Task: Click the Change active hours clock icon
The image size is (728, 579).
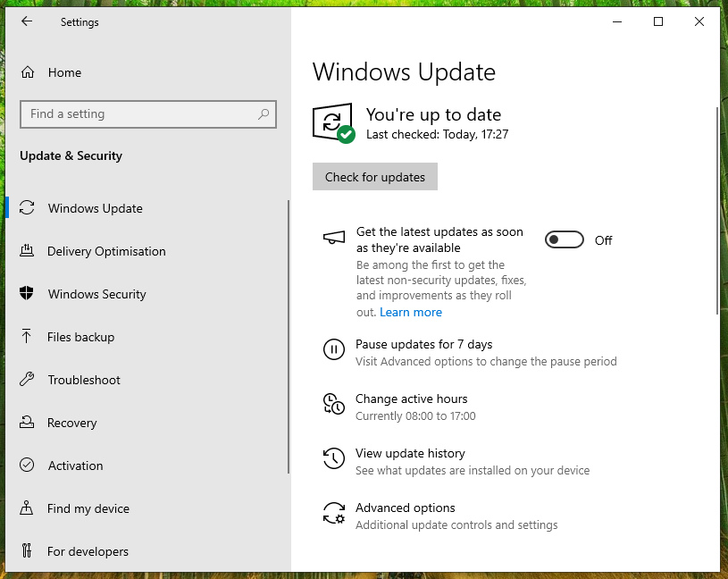Action: [x=333, y=404]
